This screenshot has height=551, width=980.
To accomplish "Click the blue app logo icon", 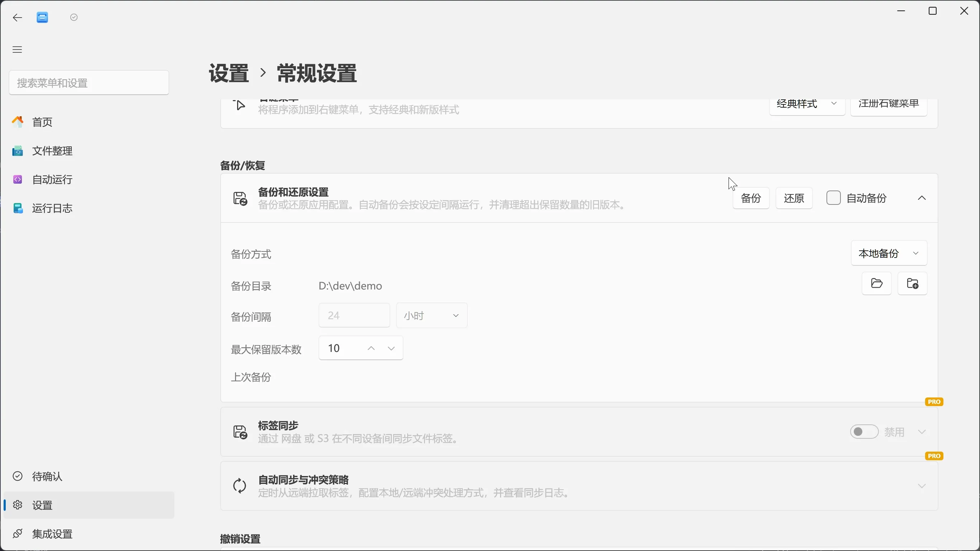I will (42, 18).
